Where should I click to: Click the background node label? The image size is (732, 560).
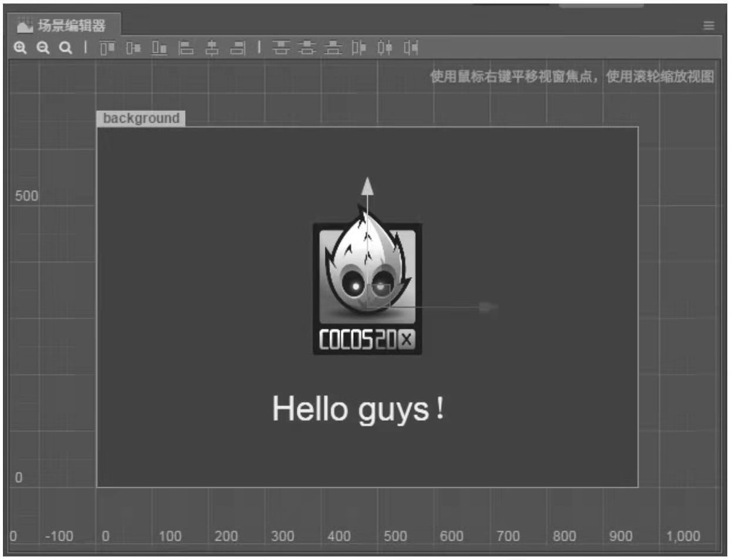pyautogui.click(x=141, y=118)
